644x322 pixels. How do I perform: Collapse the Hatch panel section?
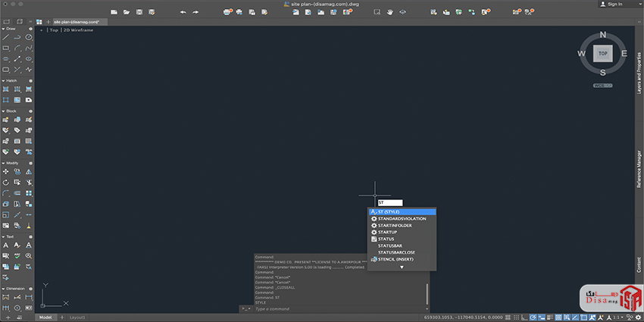coord(3,80)
